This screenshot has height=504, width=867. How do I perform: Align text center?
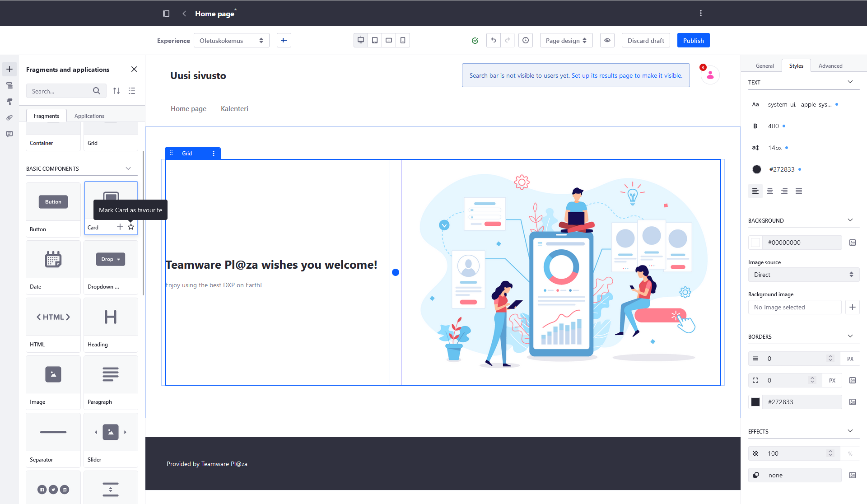pyautogui.click(x=770, y=191)
